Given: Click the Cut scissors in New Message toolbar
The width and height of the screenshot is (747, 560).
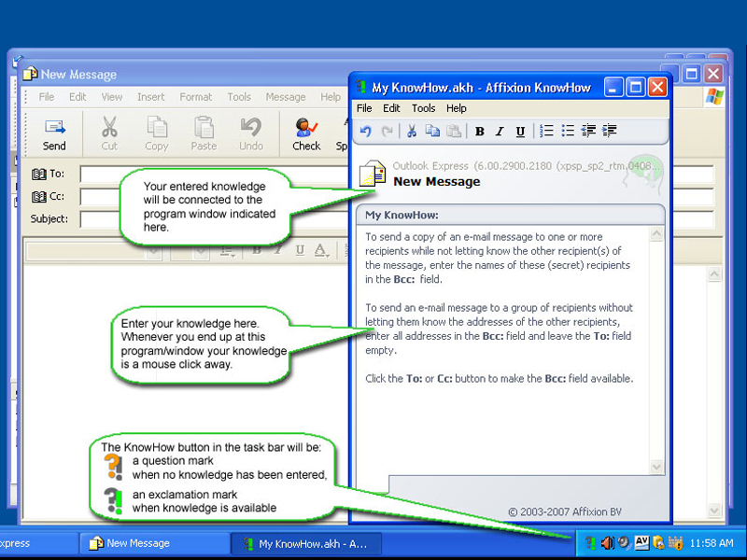Looking at the screenshot, I should [x=109, y=134].
